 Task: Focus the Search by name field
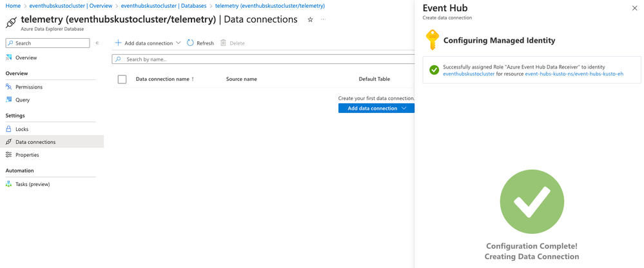263,59
